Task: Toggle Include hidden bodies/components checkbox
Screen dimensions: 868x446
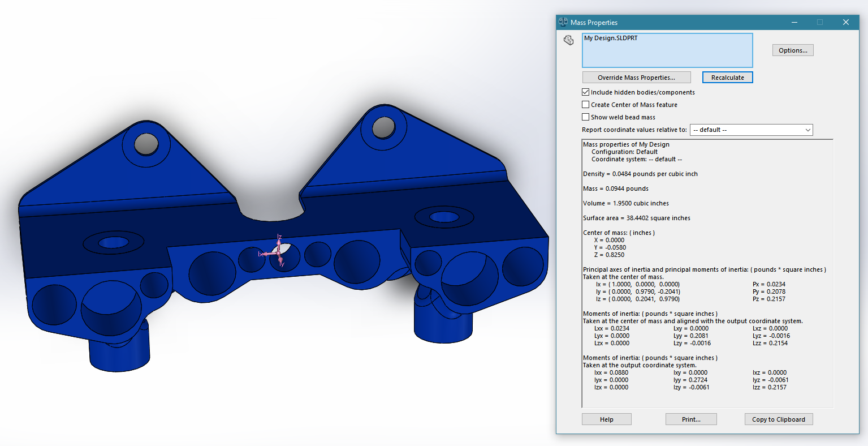Action: (x=585, y=92)
